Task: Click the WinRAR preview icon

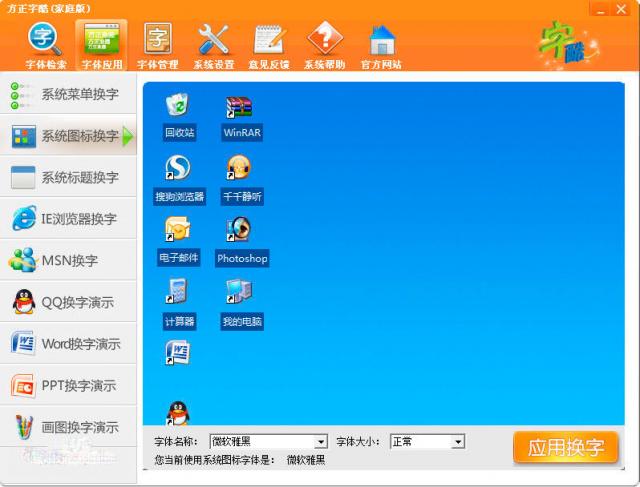Action: point(239,107)
